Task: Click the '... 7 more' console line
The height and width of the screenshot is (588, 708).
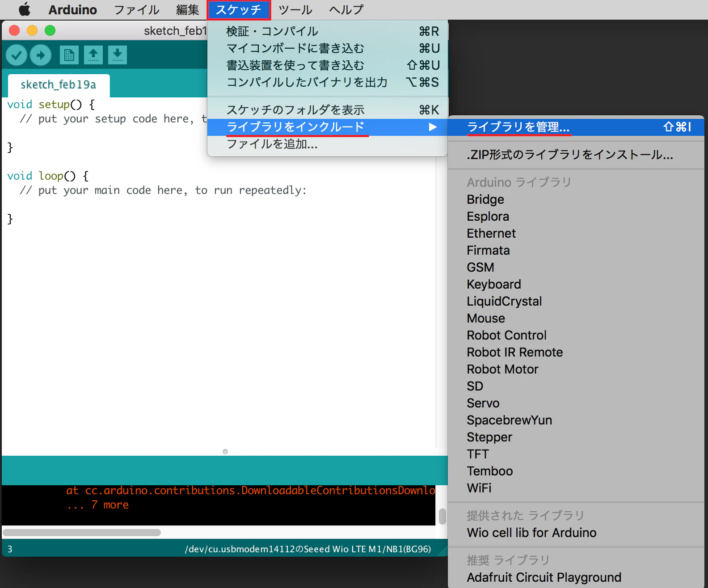Action: click(98, 505)
